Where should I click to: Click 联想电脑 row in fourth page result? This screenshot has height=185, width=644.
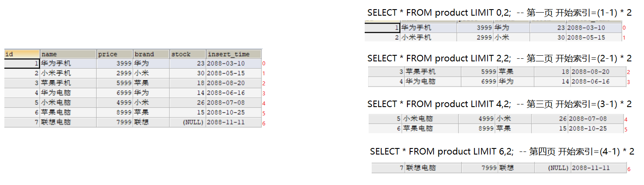[x=498, y=168]
